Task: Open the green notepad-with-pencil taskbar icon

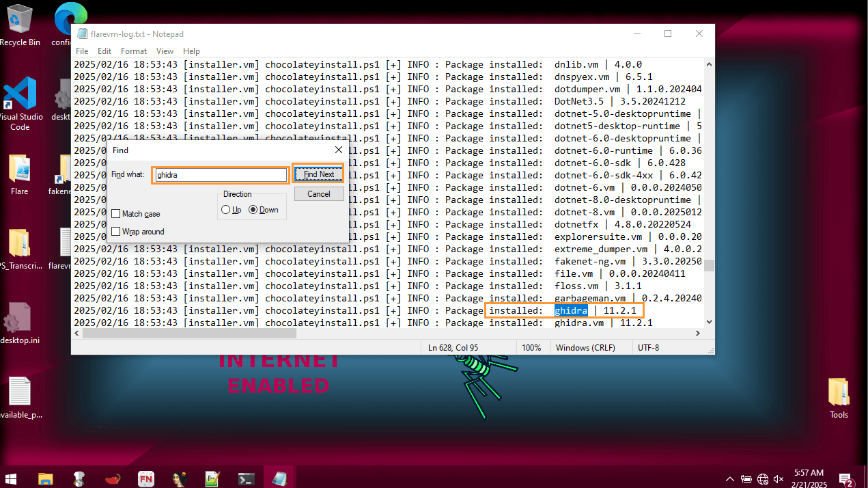Action: [212, 478]
